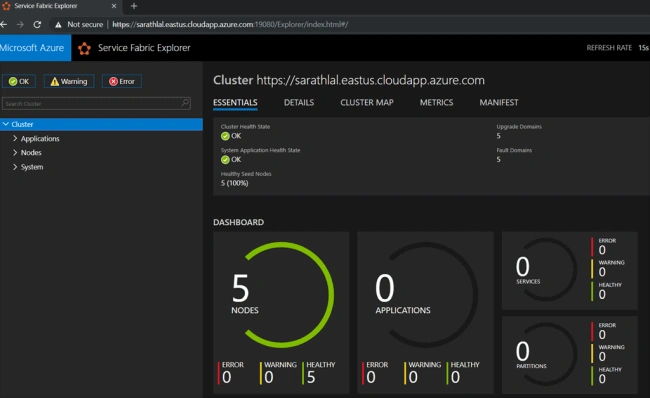Click the search magnifier icon in Search Cluster box
The width and height of the screenshot is (650, 398).
point(185,103)
